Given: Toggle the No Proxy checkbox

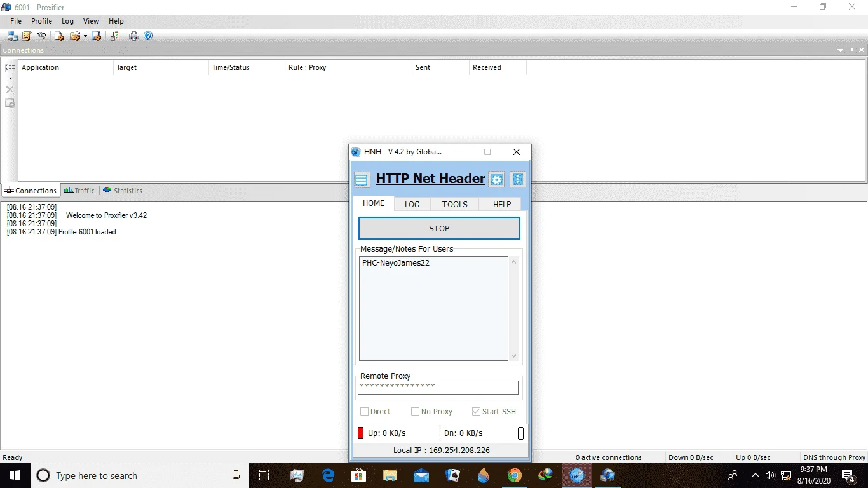Looking at the screenshot, I should click(416, 412).
